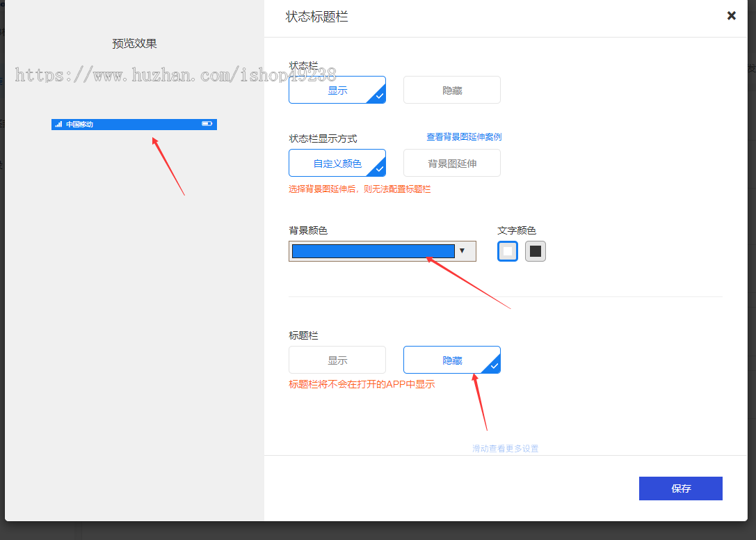Viewport: 756px width, 540px height.
Task: Select 隐藏 option under 状态栏
Action: (x=452, y=90)
